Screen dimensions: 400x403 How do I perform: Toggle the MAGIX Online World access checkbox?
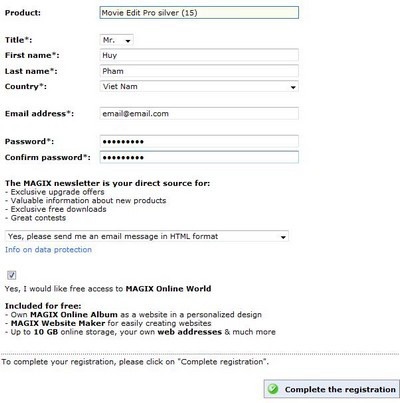[12, 275]
